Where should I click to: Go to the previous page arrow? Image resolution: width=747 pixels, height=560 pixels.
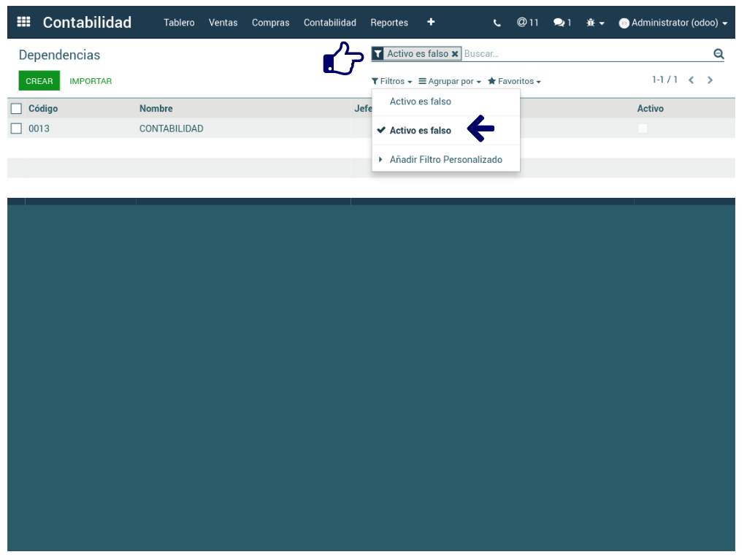691,80
